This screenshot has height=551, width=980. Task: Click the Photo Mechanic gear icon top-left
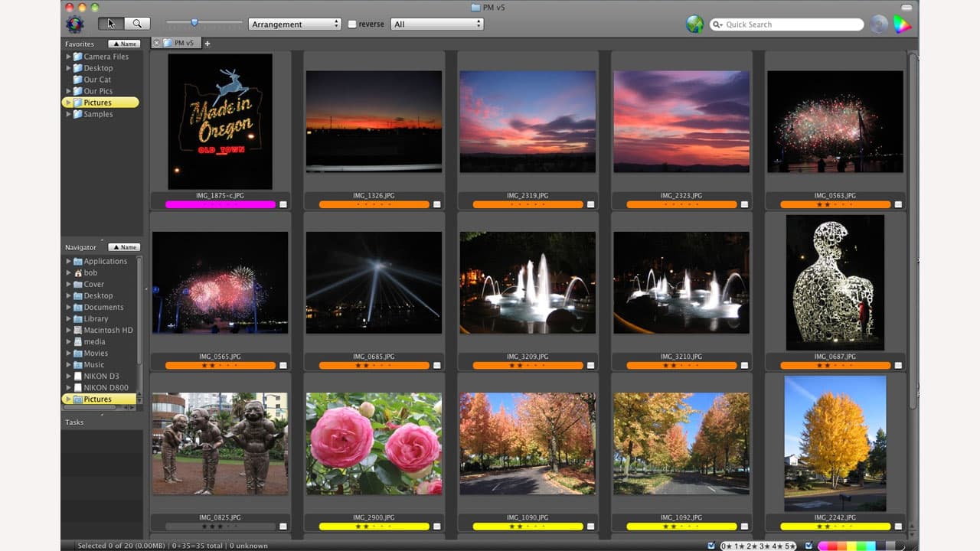(x=74, y=24)
